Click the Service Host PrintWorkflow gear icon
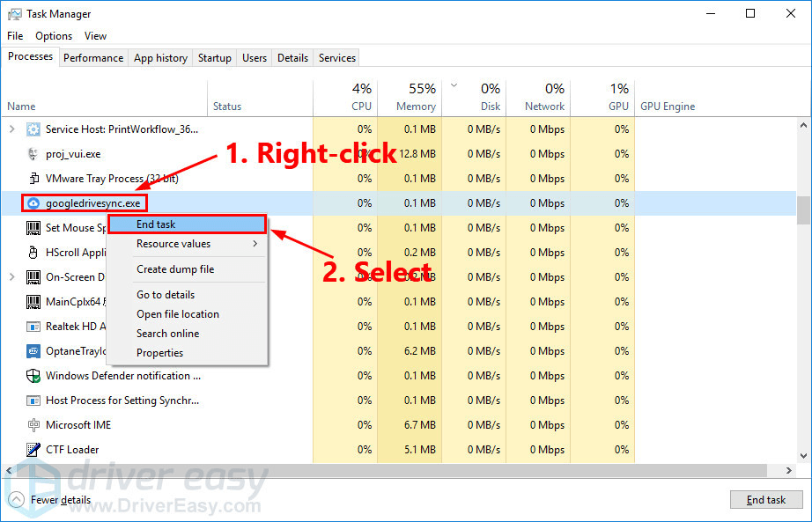 (x=33, y=129)
